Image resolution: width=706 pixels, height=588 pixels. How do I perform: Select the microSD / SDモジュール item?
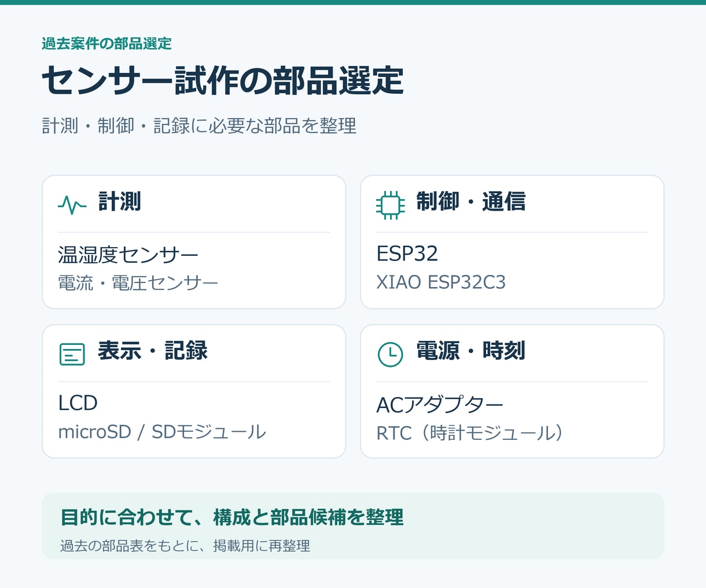click(162, 432)
